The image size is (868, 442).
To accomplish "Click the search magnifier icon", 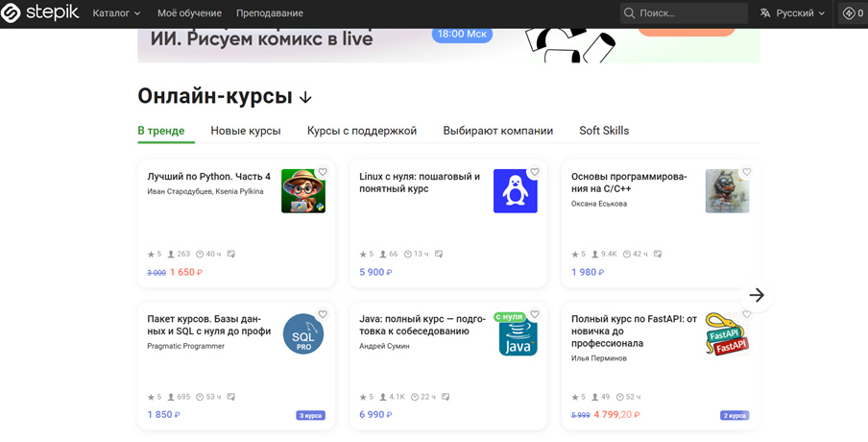I will tap(630, 13).
